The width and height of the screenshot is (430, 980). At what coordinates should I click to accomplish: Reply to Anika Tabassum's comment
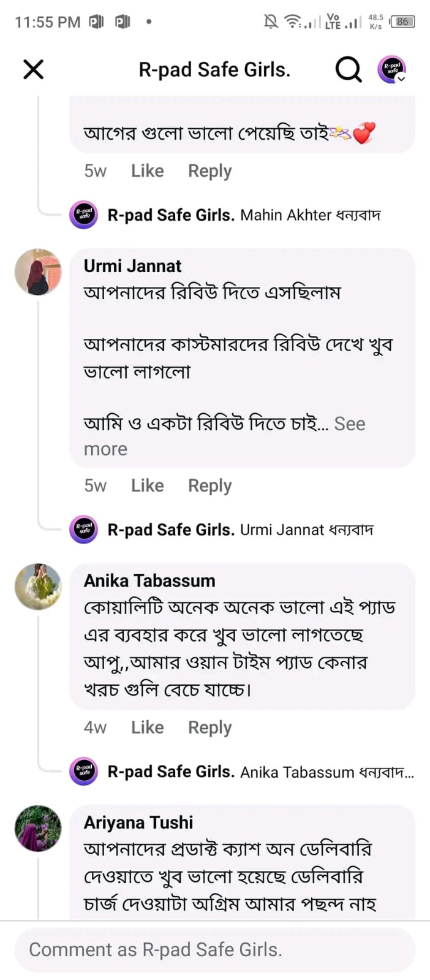click(x=209, y=727)
